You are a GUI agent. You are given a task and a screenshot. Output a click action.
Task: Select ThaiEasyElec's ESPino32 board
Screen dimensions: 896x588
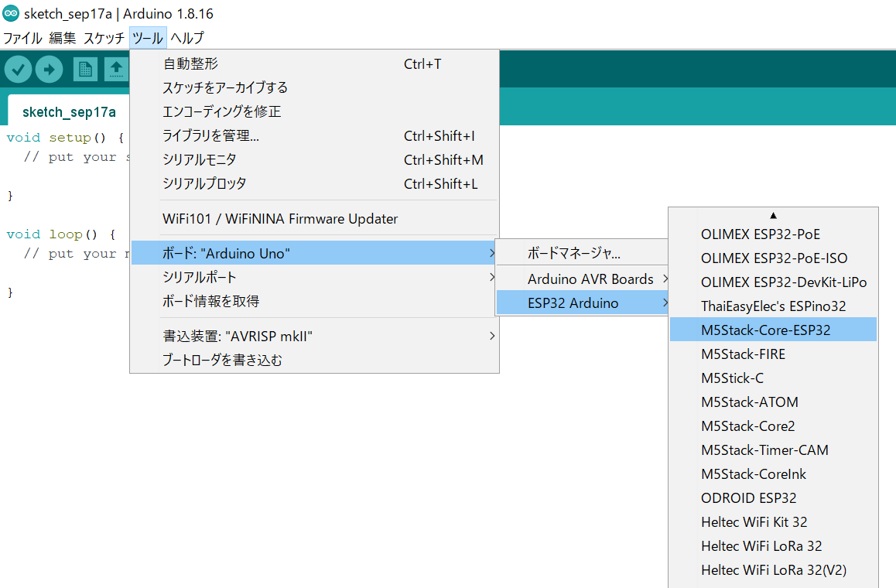coord(773,306)
